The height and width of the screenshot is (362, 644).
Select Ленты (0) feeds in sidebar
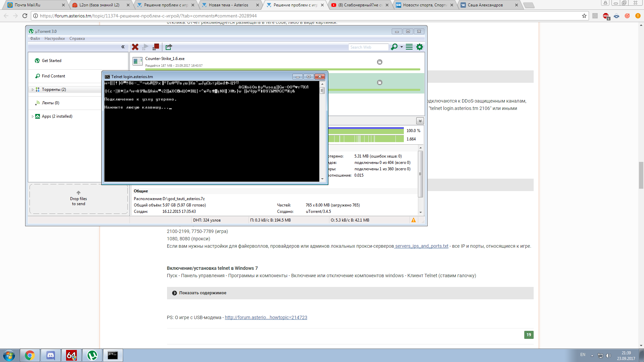50,103
